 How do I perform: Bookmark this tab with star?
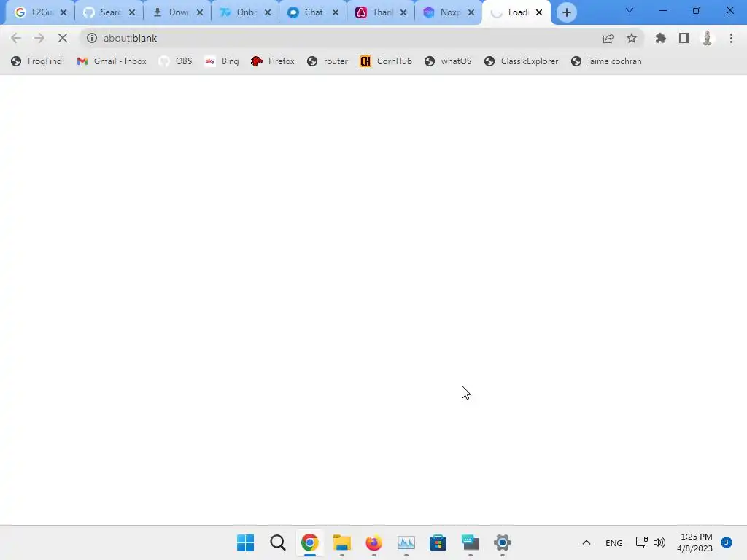click(x=632, y=38)
